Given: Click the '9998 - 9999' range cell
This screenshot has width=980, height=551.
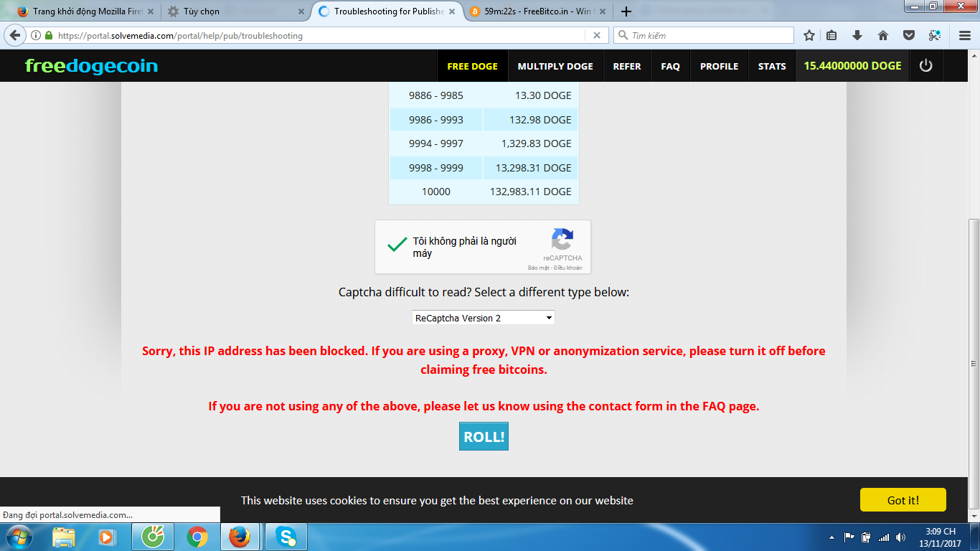Looking at the screenshot, I should click(x=436, y=168).
